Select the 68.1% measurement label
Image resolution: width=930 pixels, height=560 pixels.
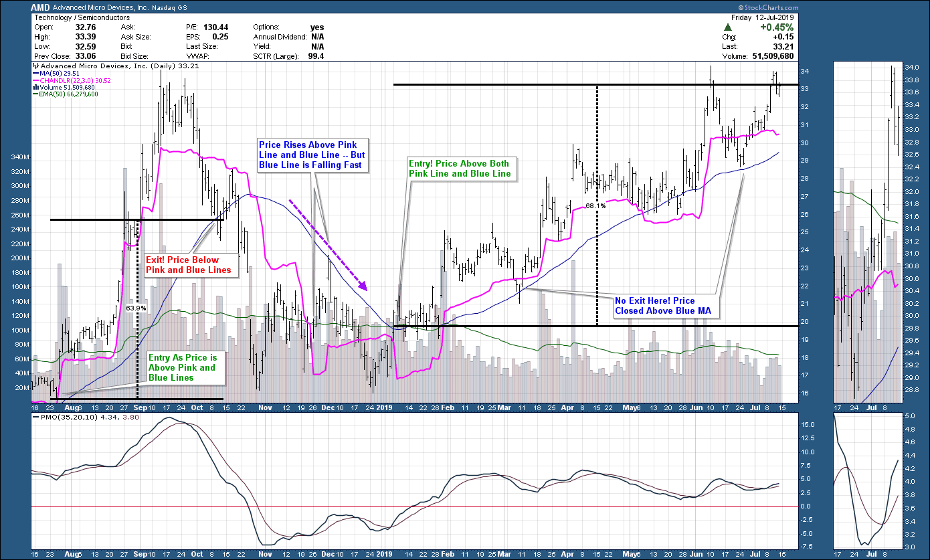(595, 206)
